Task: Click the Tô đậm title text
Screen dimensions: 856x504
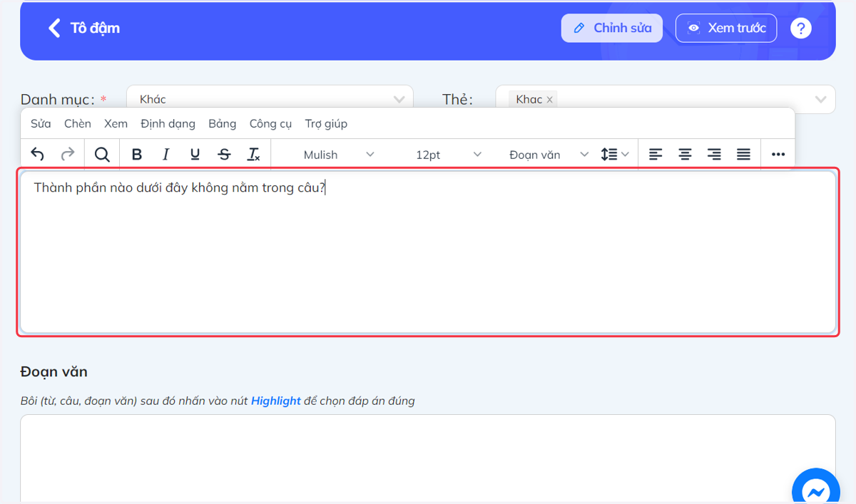Action: coord(95,28)
